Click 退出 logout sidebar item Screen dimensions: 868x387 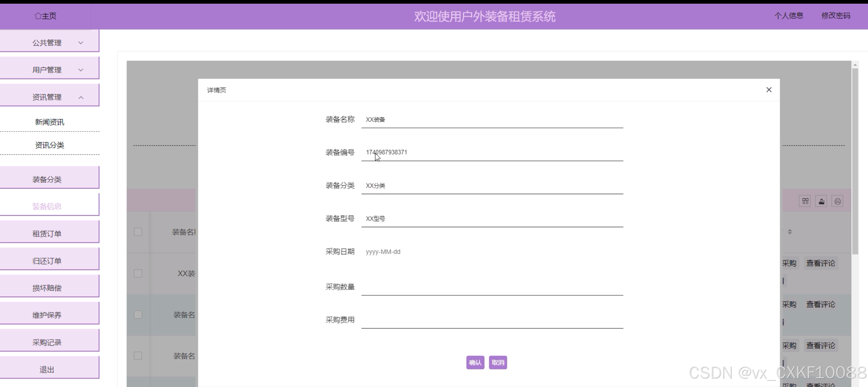pyautogui.click(x=49, y=368)
